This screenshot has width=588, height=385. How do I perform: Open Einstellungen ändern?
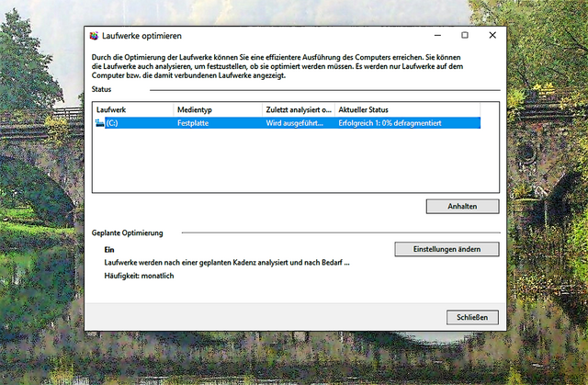coord(447,249)
